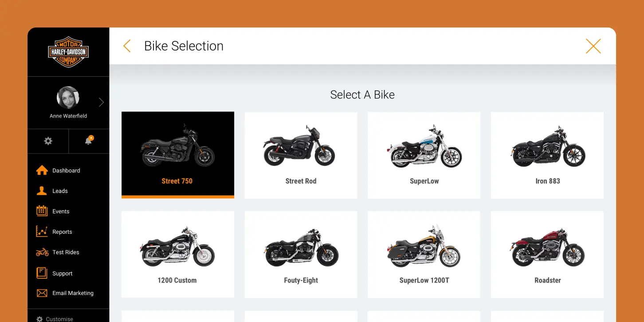Image resolution: width=644 pixels, height=322 pixels.
Task: Open the settings gear above the menu
Action: pos(47,141)
